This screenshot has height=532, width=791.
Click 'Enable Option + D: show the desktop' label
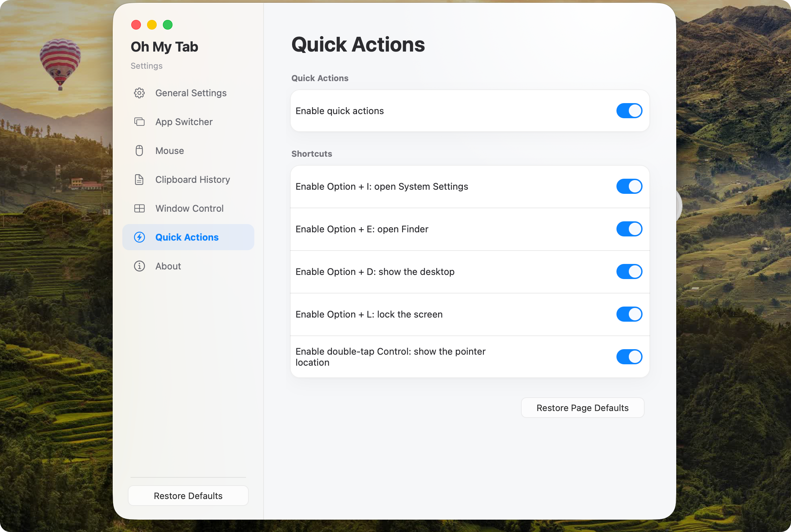click(x=375, y=272)
